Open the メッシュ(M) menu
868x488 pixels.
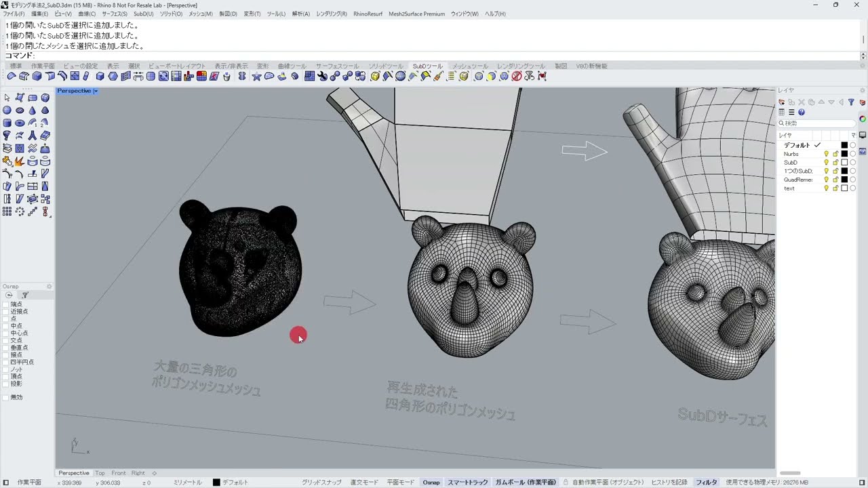[x=200, y=14]
